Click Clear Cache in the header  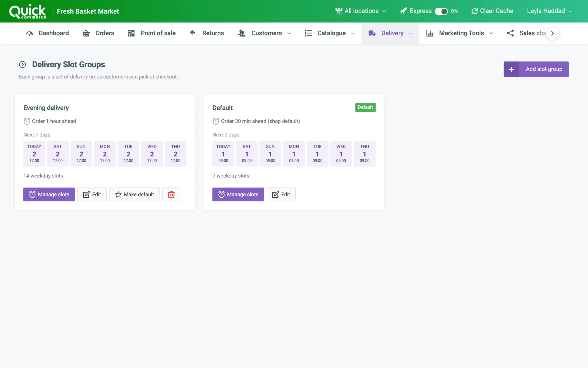(x=492, y=11)
